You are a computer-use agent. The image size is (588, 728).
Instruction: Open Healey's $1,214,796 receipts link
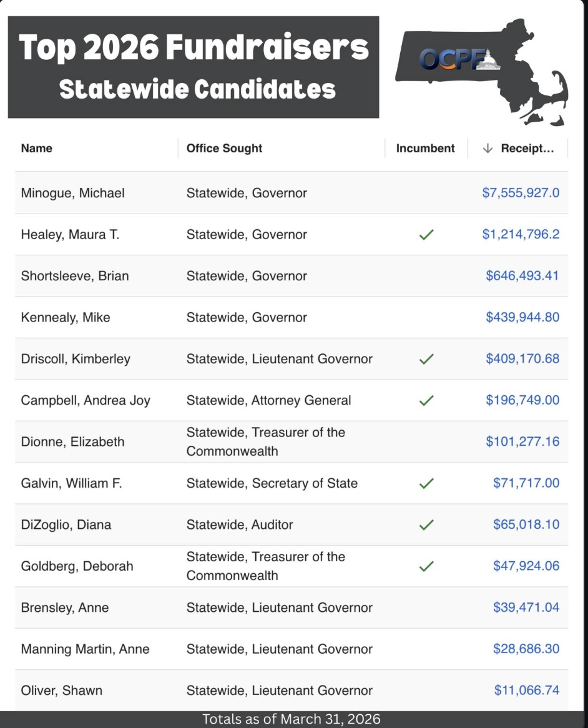tap(521, 235)
